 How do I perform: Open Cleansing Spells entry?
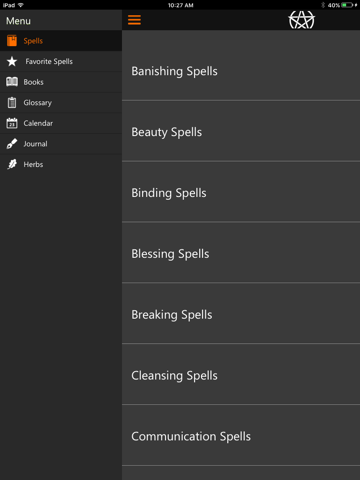coord(241,375)
